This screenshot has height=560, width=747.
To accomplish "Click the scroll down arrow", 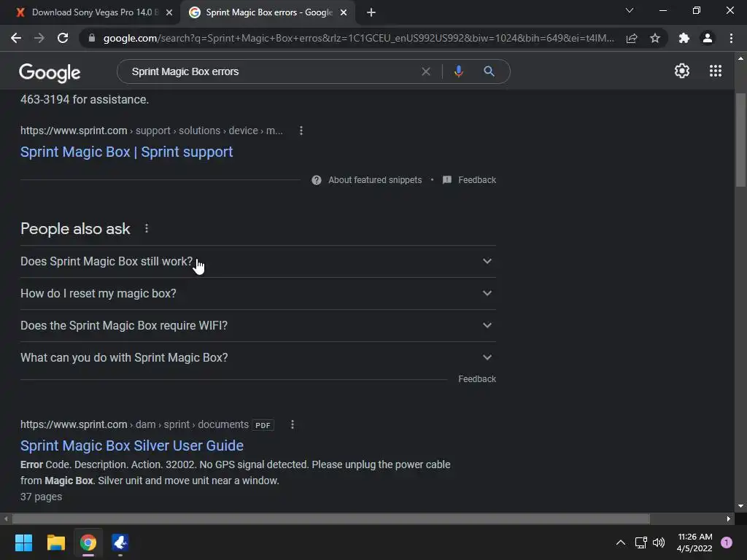I will 740,506.
